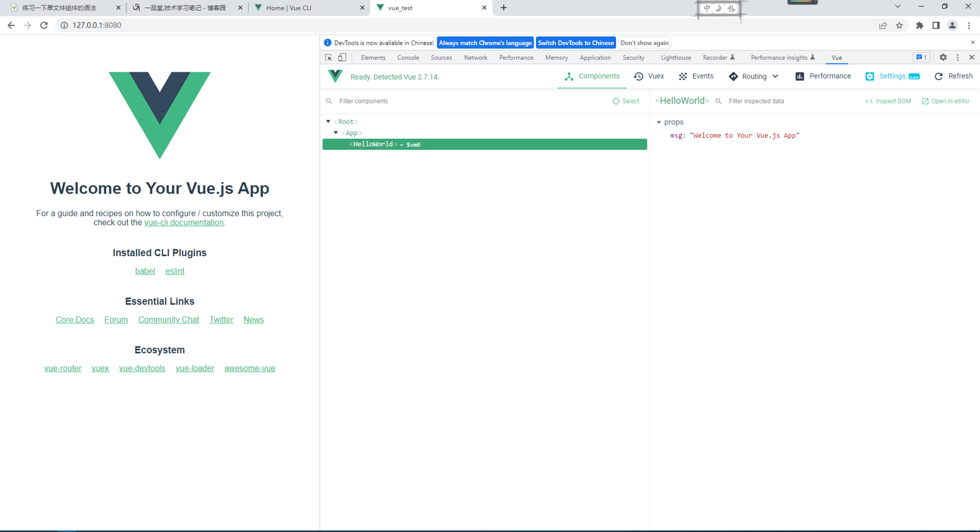Click the Vue devtools Refresh button

953,76
